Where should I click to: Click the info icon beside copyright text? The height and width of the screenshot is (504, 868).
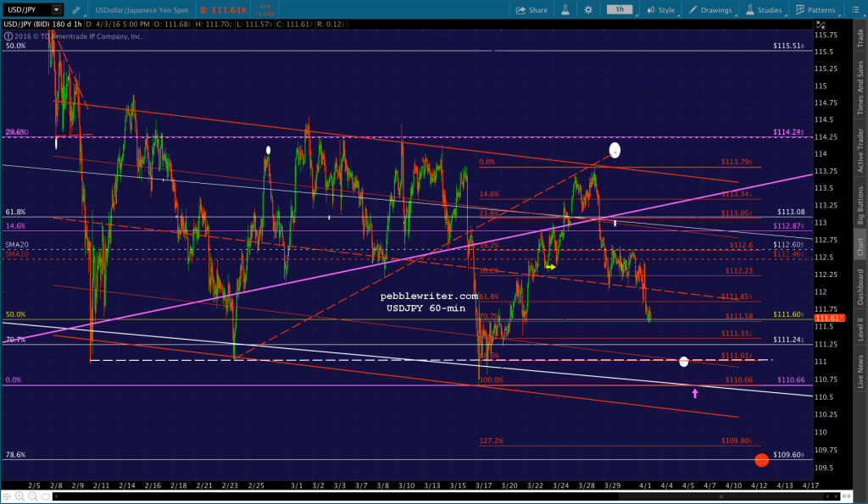pos(8,36)
